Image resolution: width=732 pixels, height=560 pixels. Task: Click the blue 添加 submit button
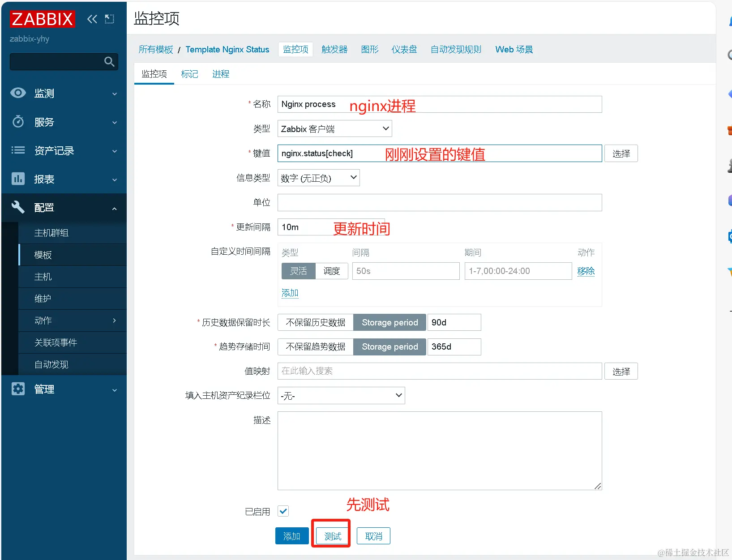pos(292,536)
